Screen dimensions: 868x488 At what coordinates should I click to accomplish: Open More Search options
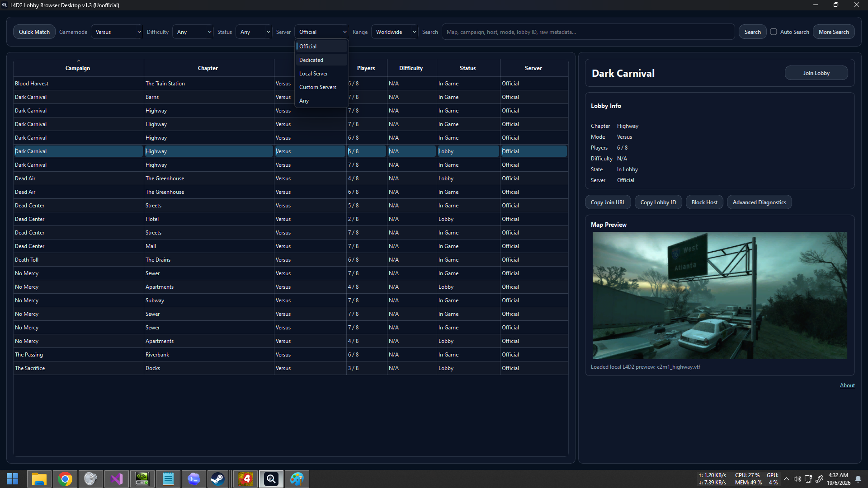coord(834,32)
